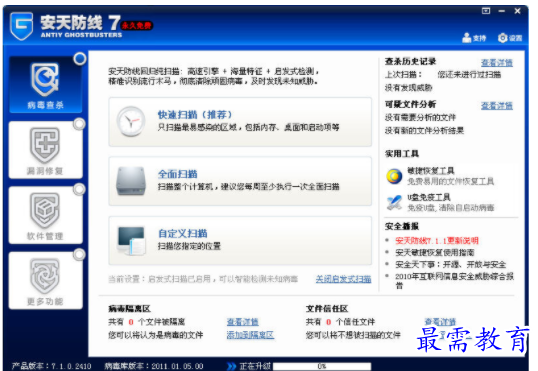Open the 更多功能 tab
Screen dimensions: 538x371
46,280
